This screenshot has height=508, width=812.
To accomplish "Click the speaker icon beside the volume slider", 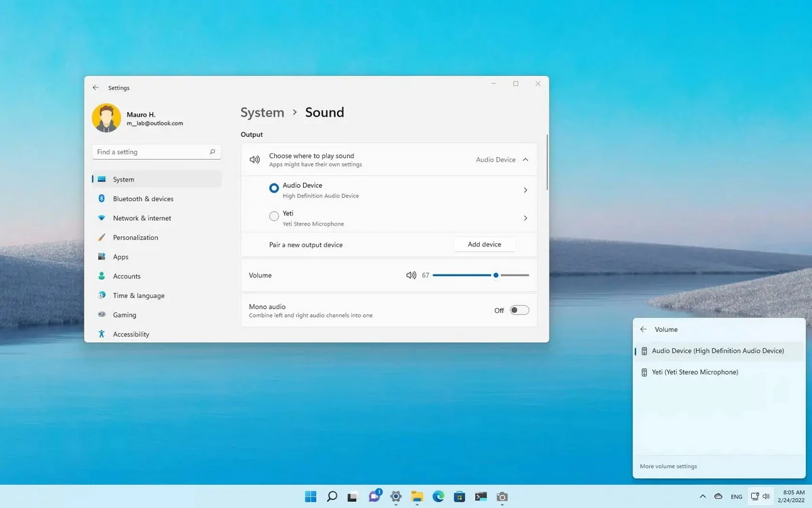I will point(411,276).
